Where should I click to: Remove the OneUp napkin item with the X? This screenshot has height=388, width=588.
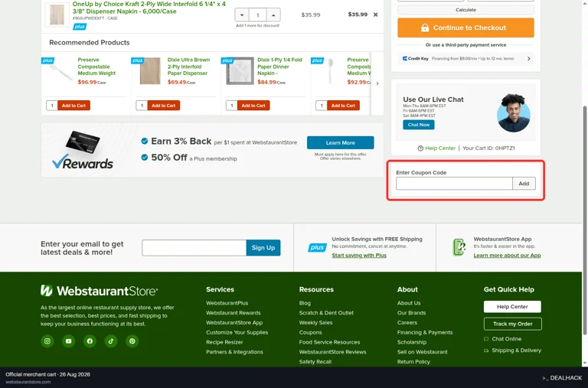[x=375, y=15]
